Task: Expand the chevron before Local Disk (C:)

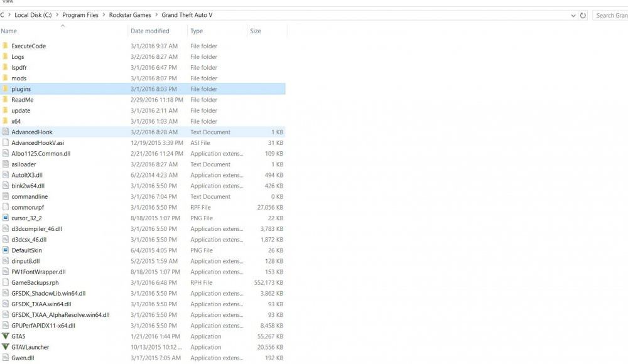Action: tap(9, 15)
